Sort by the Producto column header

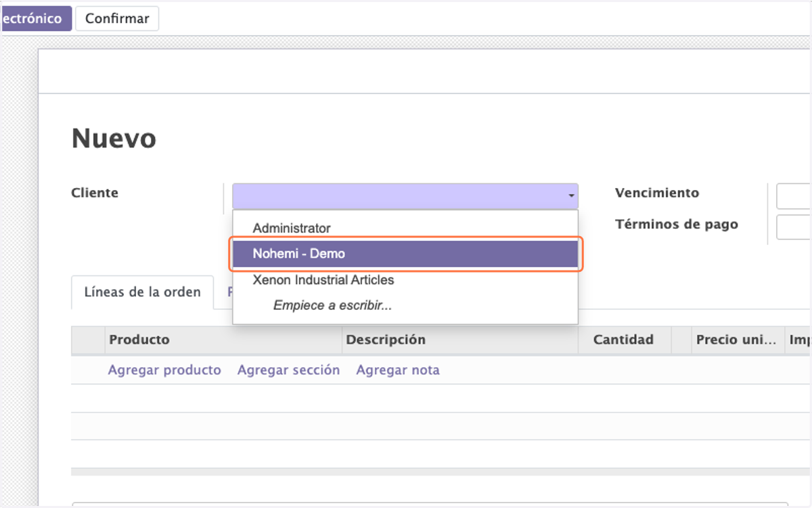[224, 340]
